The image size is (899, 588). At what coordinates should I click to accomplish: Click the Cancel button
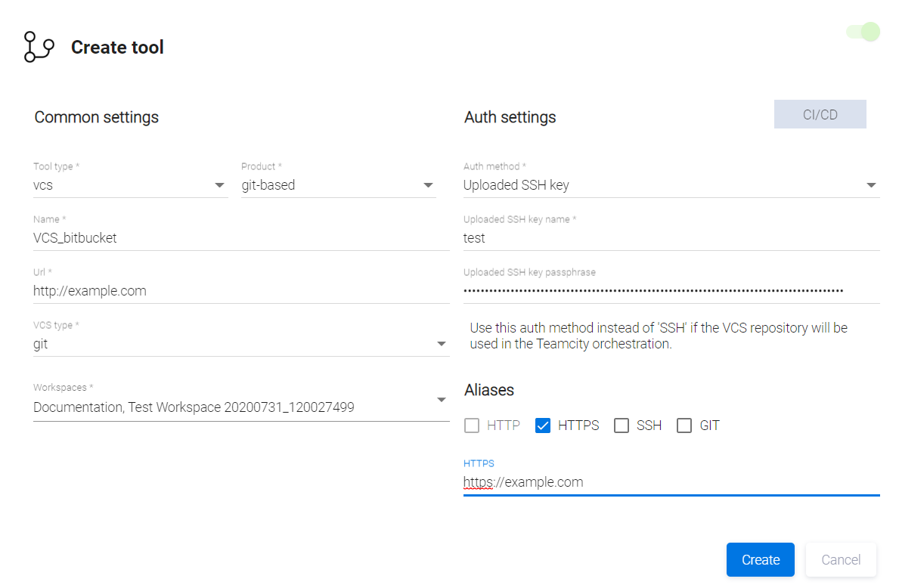coord(841,560)
